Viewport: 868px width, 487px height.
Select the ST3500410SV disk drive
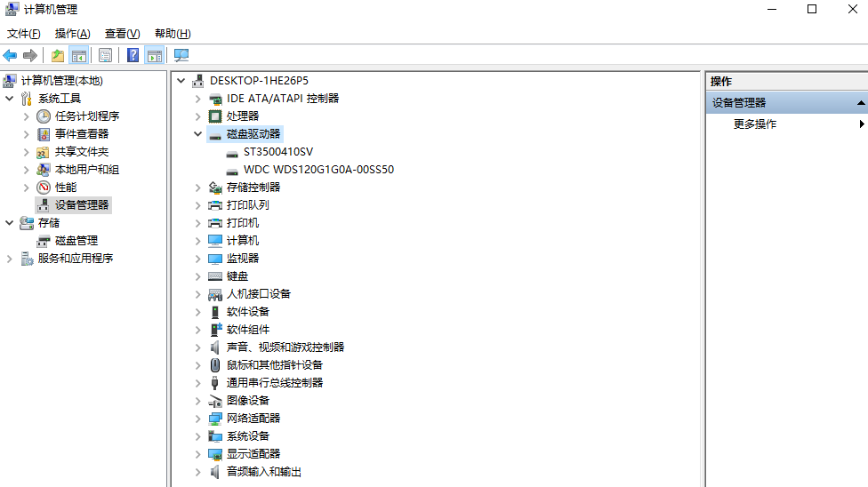coord(277,152)
